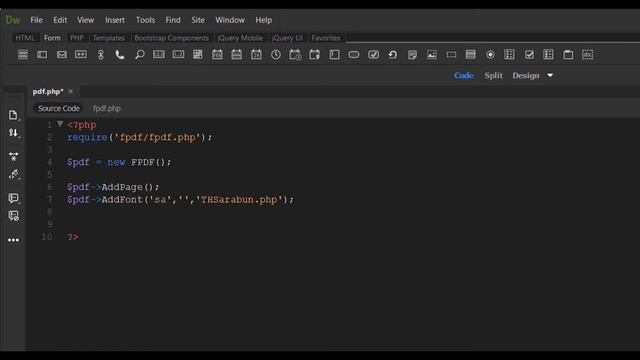Viewport: 640px width, 360px height.
Task: Open the Edit menu
Action: coord(60,20)
